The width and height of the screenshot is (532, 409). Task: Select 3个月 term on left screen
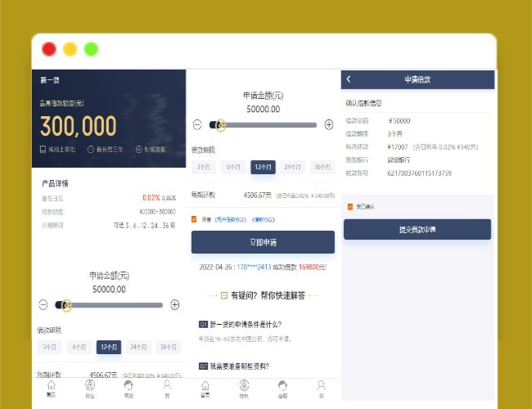50,347
